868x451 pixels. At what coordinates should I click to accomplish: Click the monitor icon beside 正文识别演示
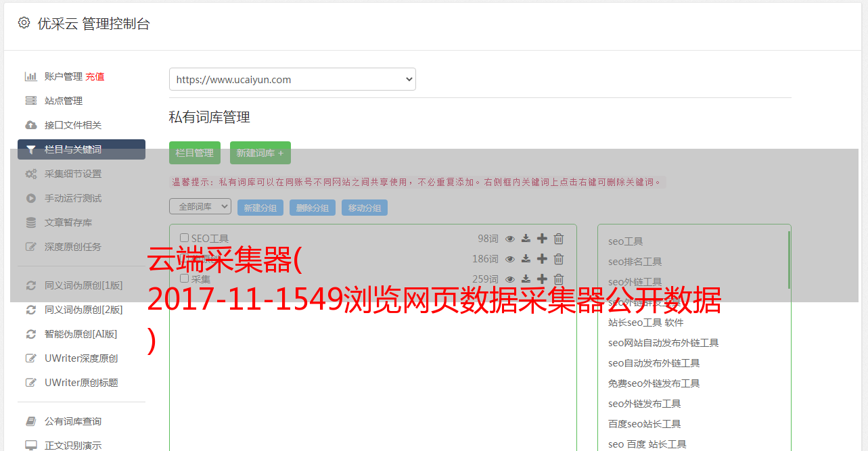30,446
